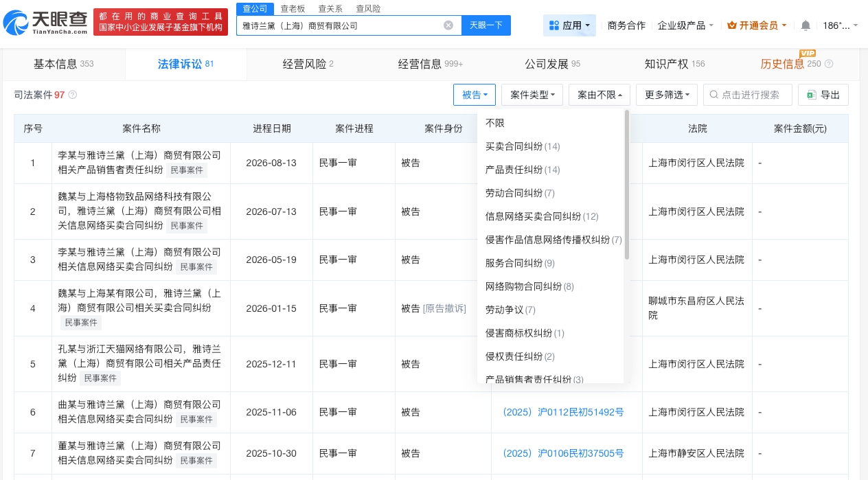Switch to the 法律诉讼 tab

point(186,64)
